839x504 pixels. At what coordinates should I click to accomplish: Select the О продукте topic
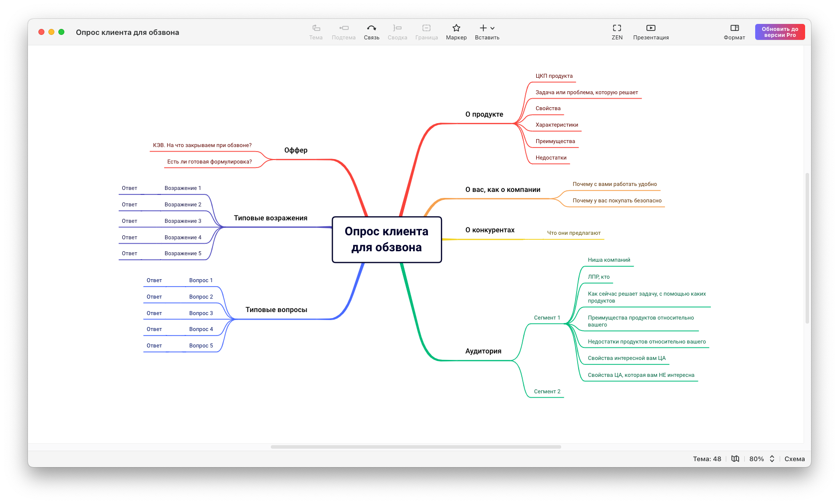[x=484, y=114]
